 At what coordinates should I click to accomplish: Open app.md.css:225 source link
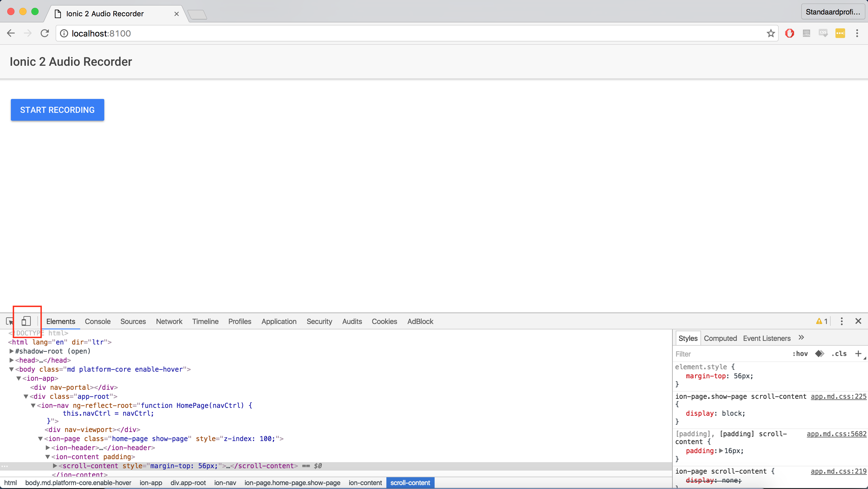click(839, 396)
